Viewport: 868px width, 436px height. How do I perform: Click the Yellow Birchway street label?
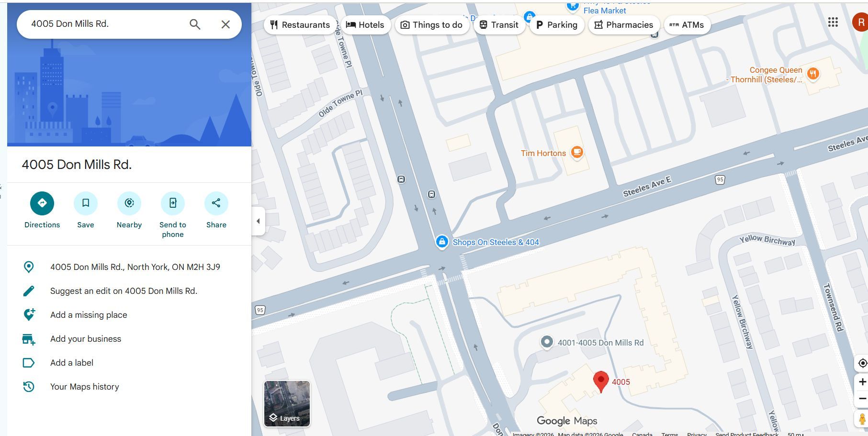pyautogui.click(x=767, y=240)
